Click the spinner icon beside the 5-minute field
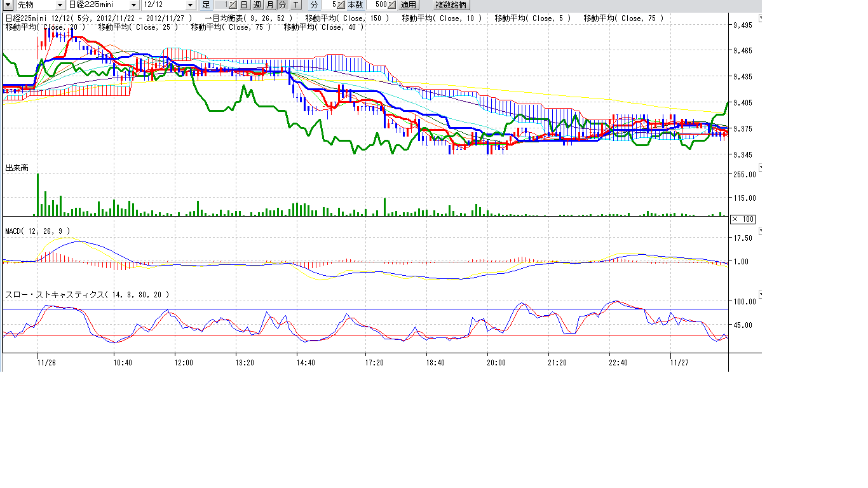Screen dimensions: 868x488 coord(340,5)
